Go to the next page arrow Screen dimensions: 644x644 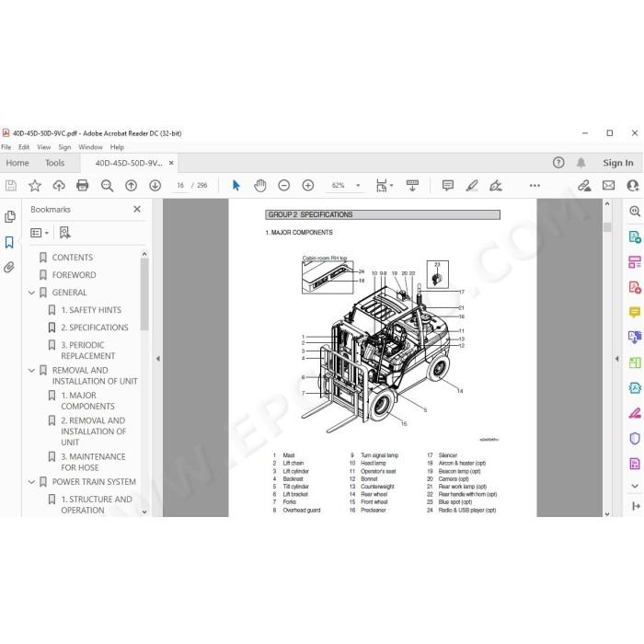pyautogui.click(x=155, y=186)
